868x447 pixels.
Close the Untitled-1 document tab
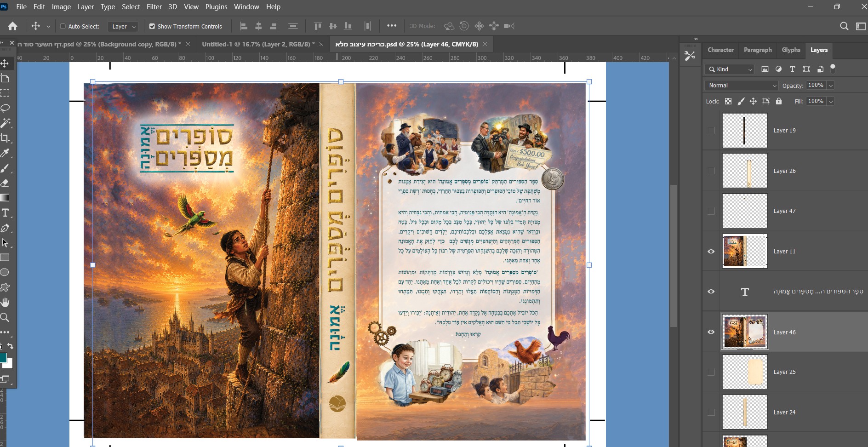click(321, 44)
